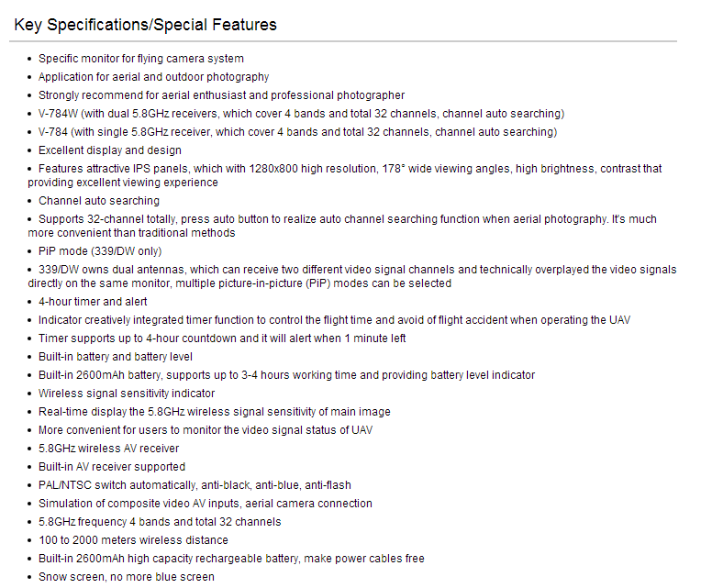Click the '339/DW owns dual antennas' text
712x588 pixels.
(x=352, y=276)
